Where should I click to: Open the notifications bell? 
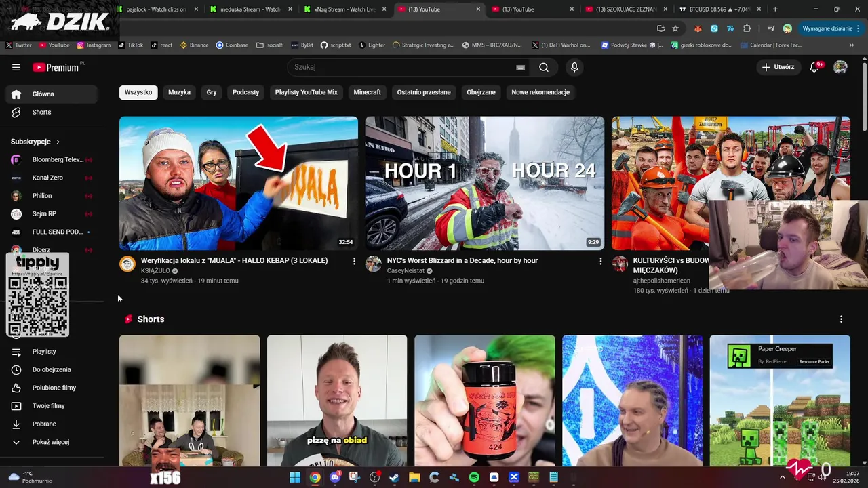click(815, 67)
